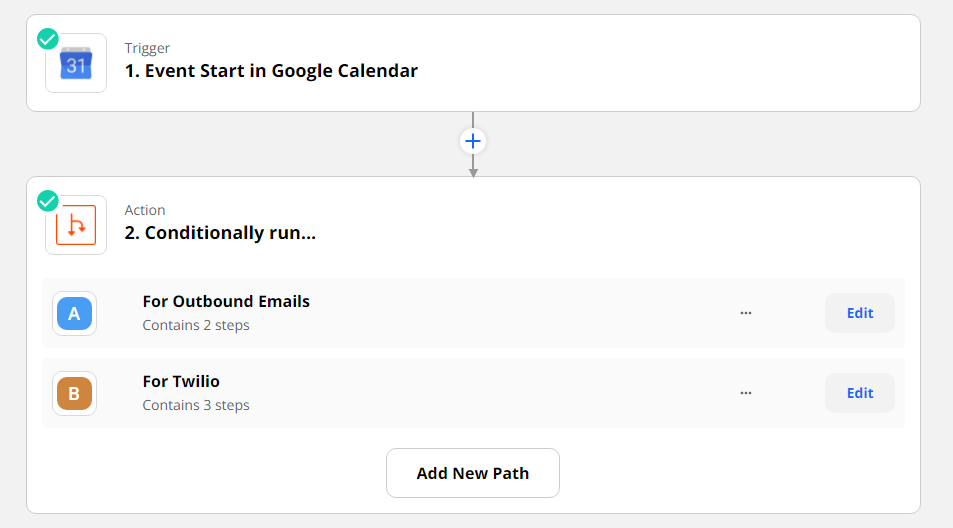Image resolution: width=953 pixels, height=528 pixels.
Task: Click the Google Calendar app icon
Action: click(76, 63)
